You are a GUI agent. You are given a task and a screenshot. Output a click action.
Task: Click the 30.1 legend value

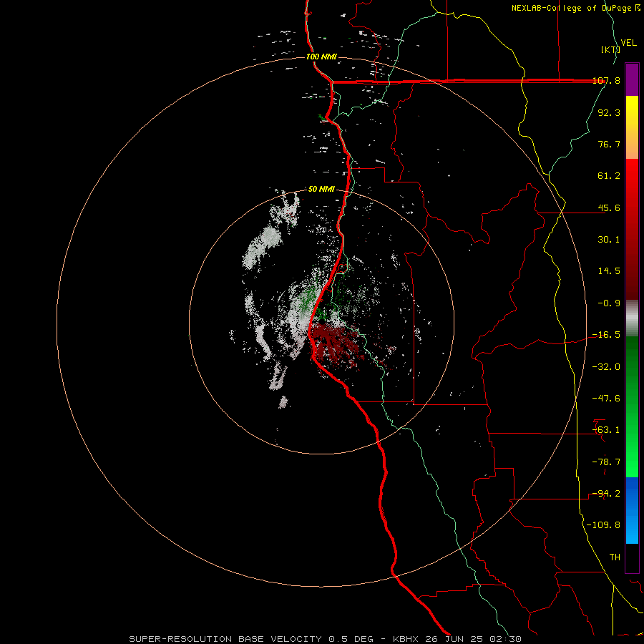609,240
